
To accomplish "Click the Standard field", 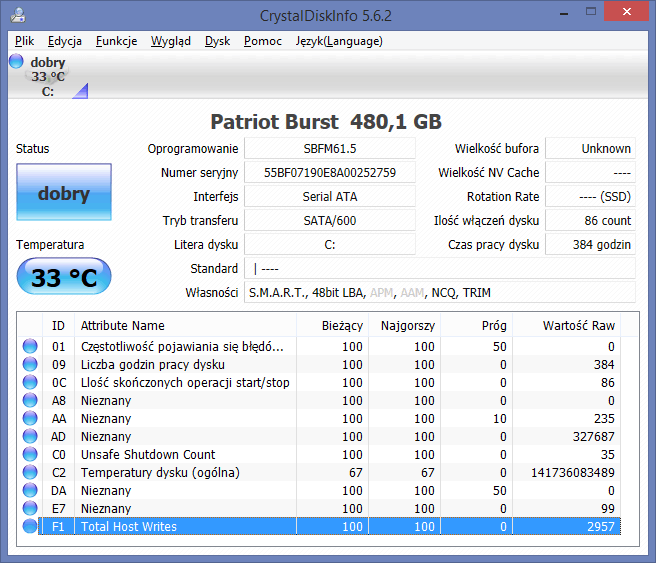I will coord(440,269).
